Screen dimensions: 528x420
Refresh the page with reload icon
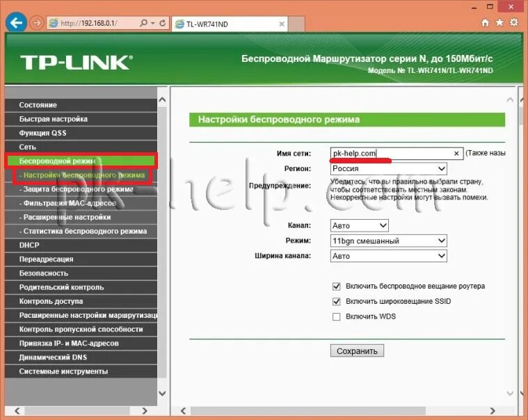163,23
